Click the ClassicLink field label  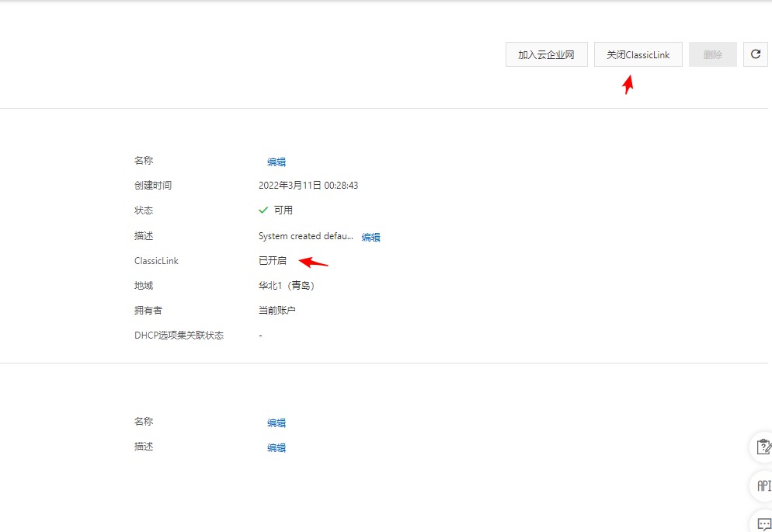click(x=156, y=261)
